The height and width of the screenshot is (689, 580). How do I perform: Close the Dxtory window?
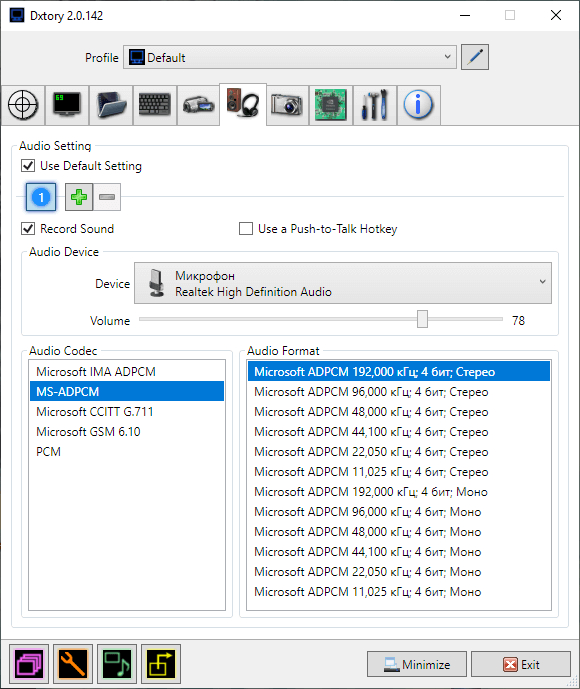(556, 15)
